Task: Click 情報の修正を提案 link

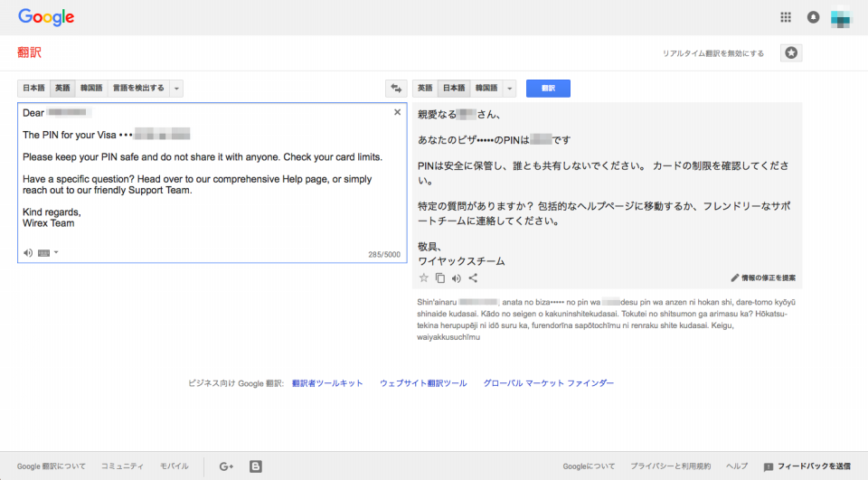Action: click(x=769, y=278)
